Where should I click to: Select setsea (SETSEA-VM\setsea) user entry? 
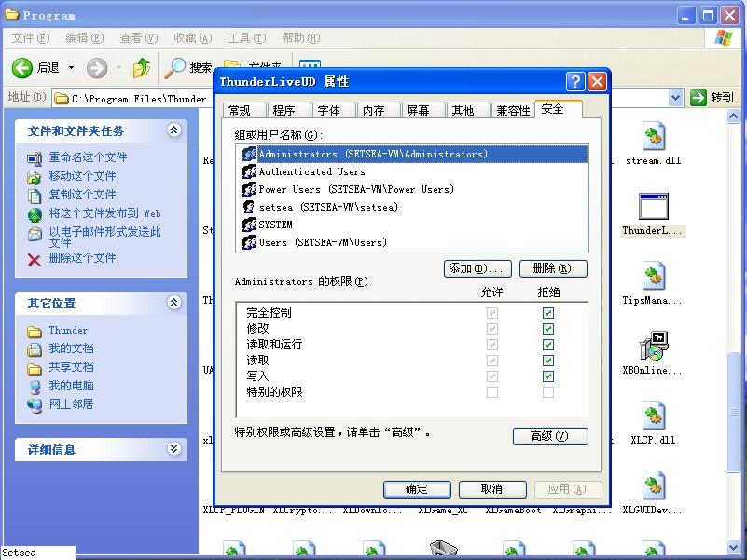412,207
